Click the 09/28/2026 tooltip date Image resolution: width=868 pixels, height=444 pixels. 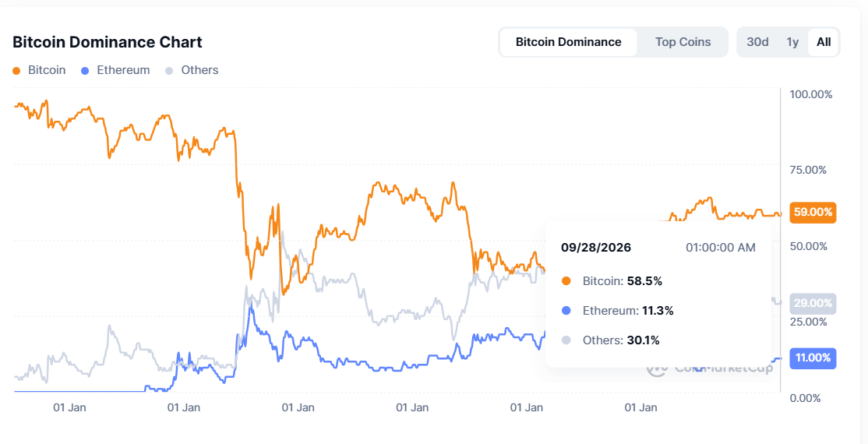[595, 248]
